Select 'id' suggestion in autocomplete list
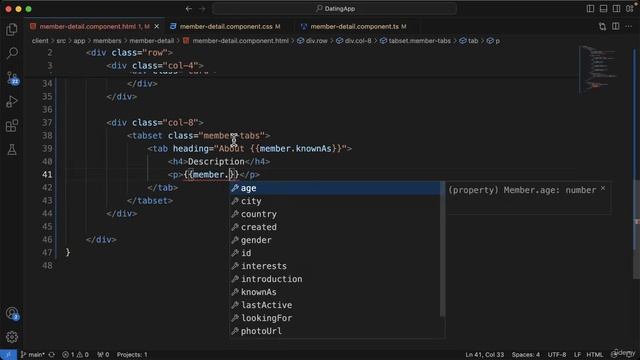Viewport: 640px width, 360px height. pyautogui.click(x=335, y=253)
